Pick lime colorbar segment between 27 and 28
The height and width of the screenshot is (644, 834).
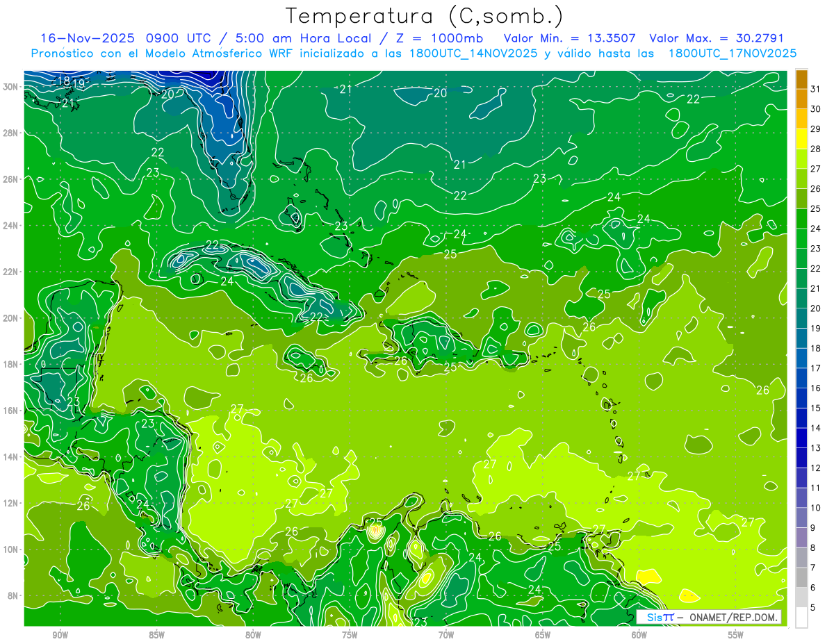(x=801, y=158)
